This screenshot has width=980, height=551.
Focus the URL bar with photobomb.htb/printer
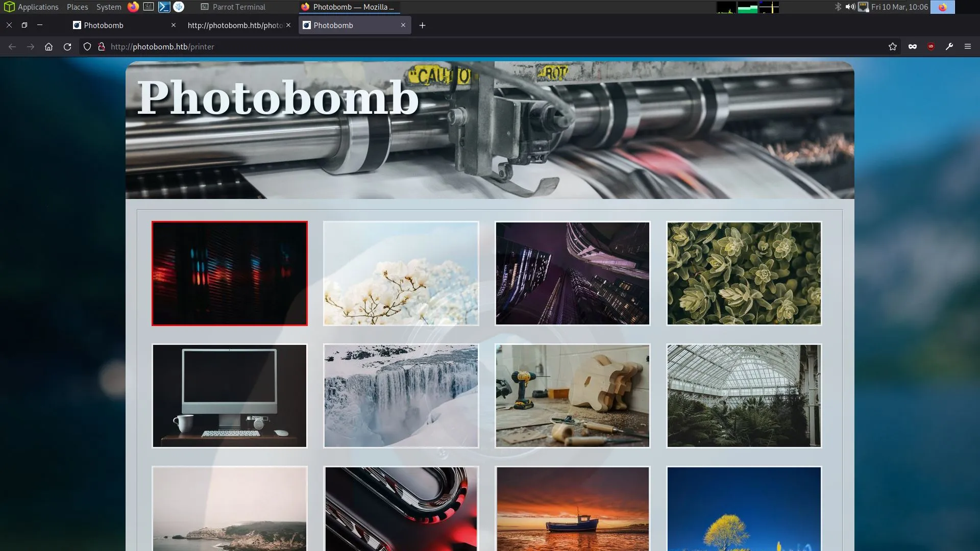[490, 46]
